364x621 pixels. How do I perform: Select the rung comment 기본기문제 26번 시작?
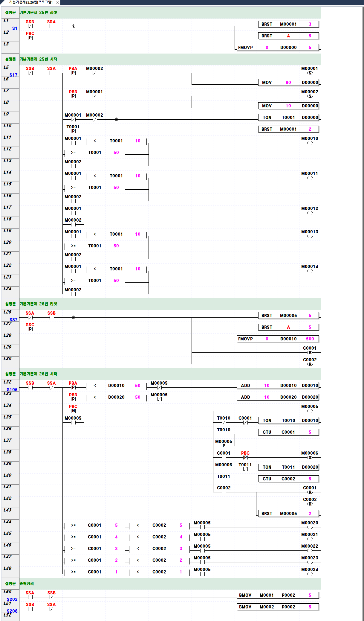click(x=38, y=374)
